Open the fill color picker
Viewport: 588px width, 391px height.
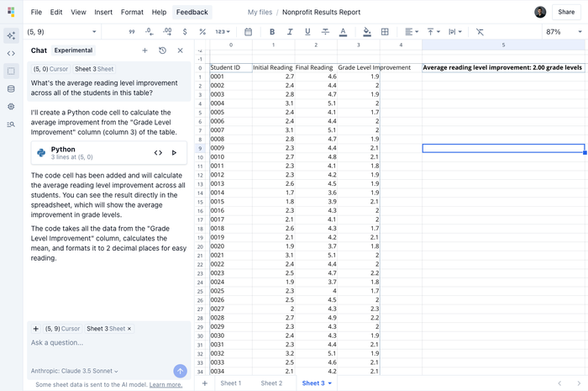[367, 32]
